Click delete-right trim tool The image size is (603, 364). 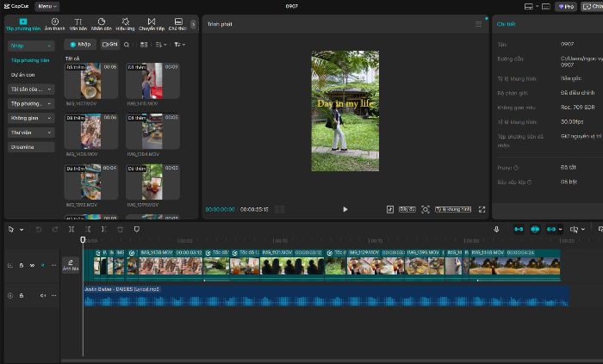click(x=104, y=229)
